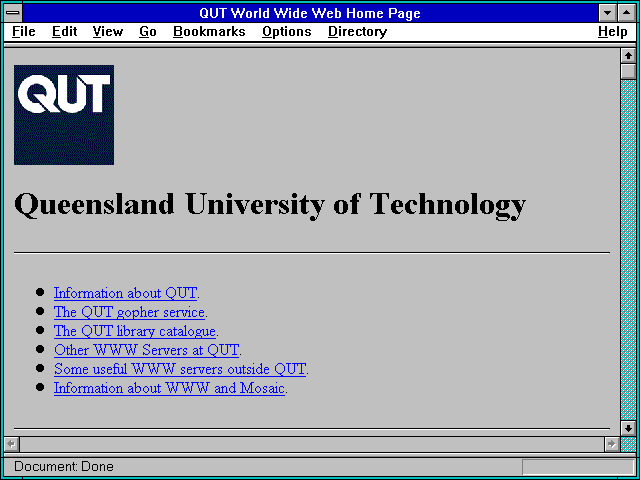640x480 pixels.
Task: Minimize window using title bar down arrow
Action: click(x=607, y=13)
